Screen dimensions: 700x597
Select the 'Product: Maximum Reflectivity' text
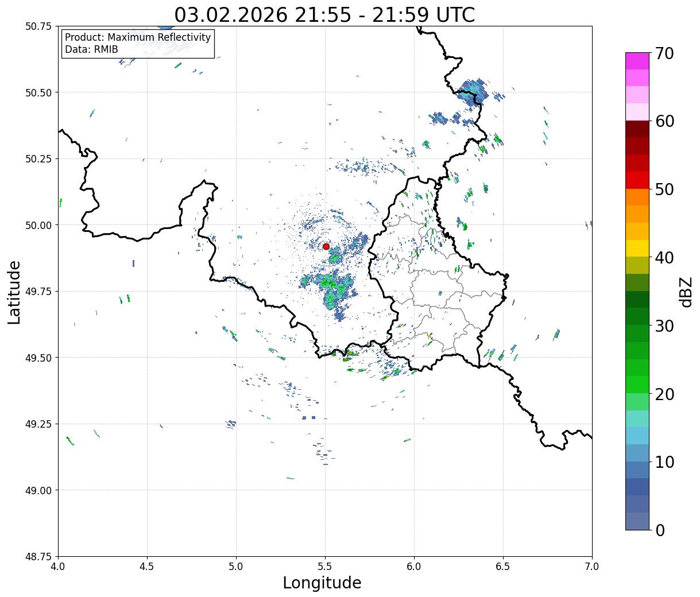[138, 37]
